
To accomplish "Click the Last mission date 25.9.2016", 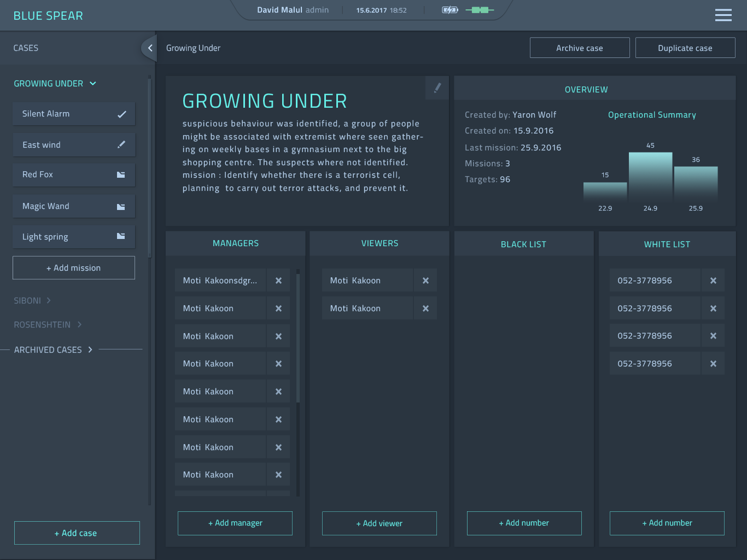I will pos(541,148).
